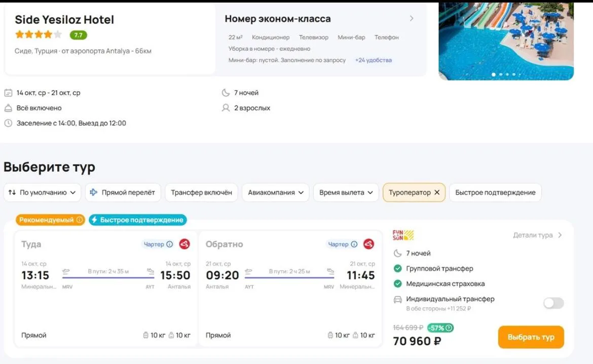Click the checkmark beside Групповой трансфер
The image size is (593, 364).
[397, 268]
